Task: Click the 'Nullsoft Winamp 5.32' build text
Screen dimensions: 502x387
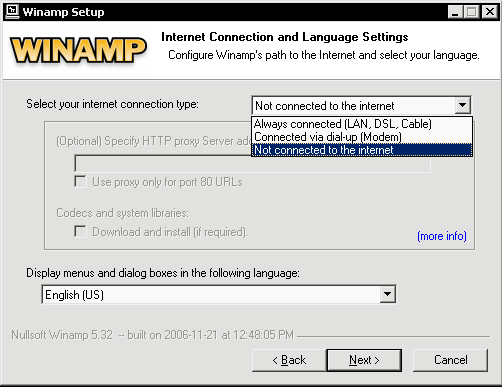Action: tap(152, 335)
